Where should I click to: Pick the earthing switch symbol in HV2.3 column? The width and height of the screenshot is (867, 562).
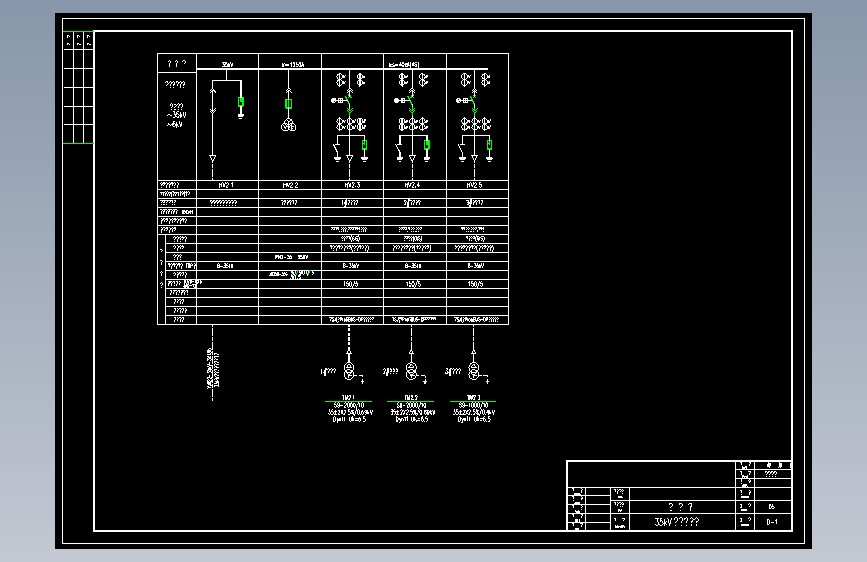click(337, 152)
